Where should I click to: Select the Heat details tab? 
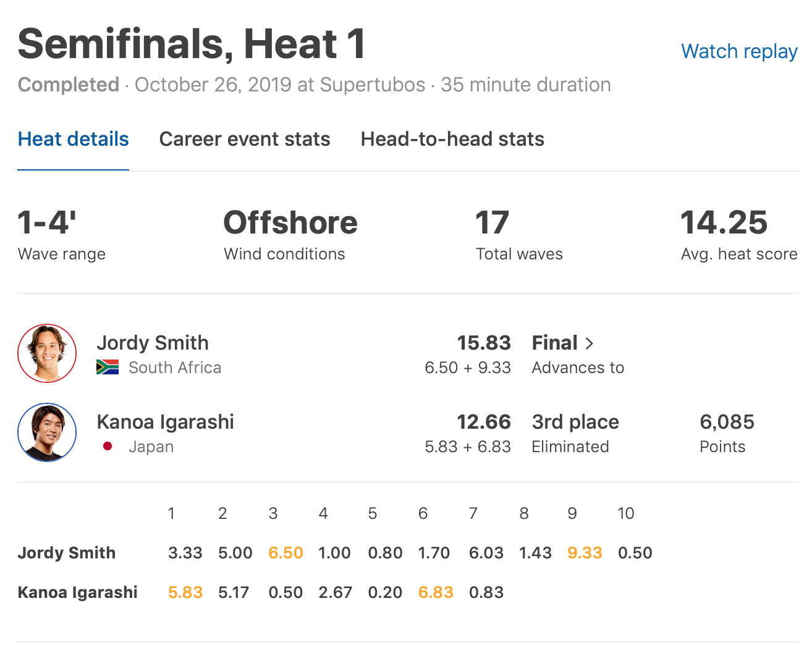click(x=73, y=139)
